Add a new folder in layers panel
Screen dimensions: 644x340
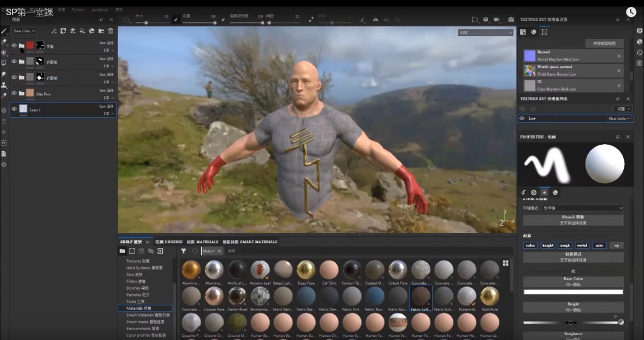pos(101,30)
